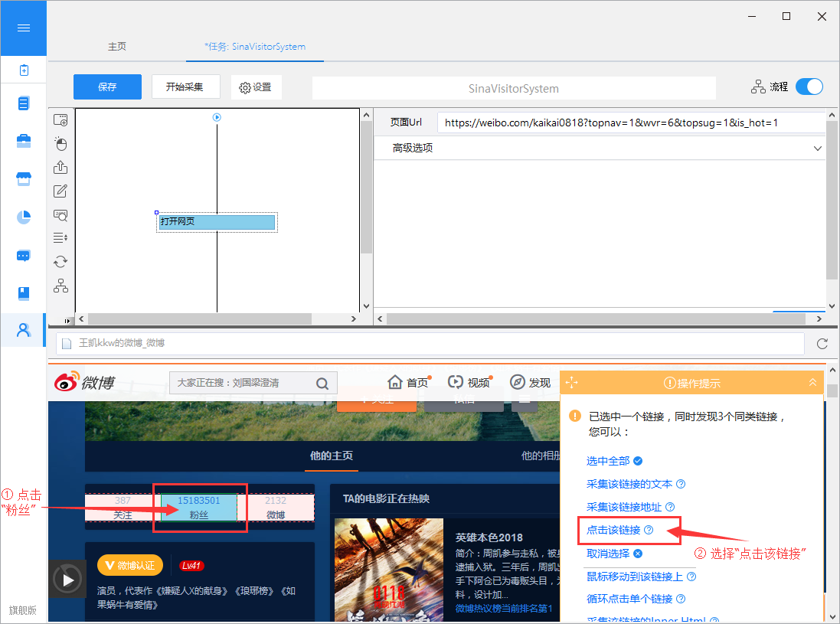Click the new task clipboard icon in sidebar
Screen dimensions: 840x624
(24, 70)
